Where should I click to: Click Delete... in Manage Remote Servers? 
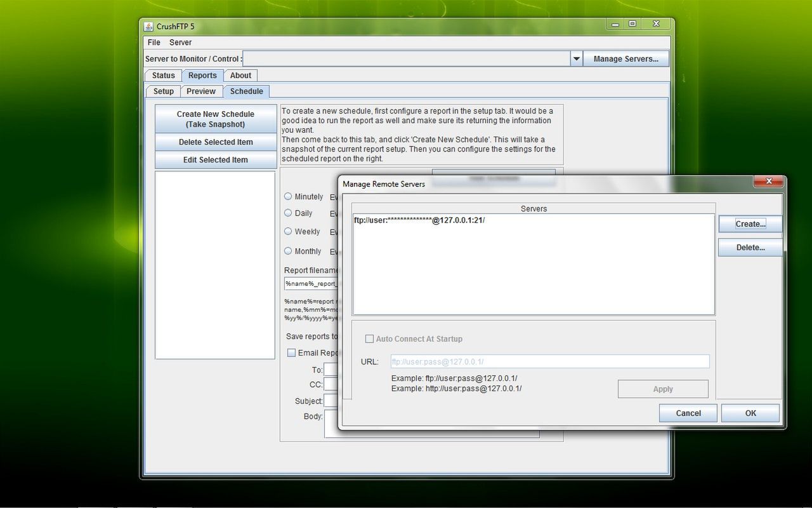coord(750,248)
